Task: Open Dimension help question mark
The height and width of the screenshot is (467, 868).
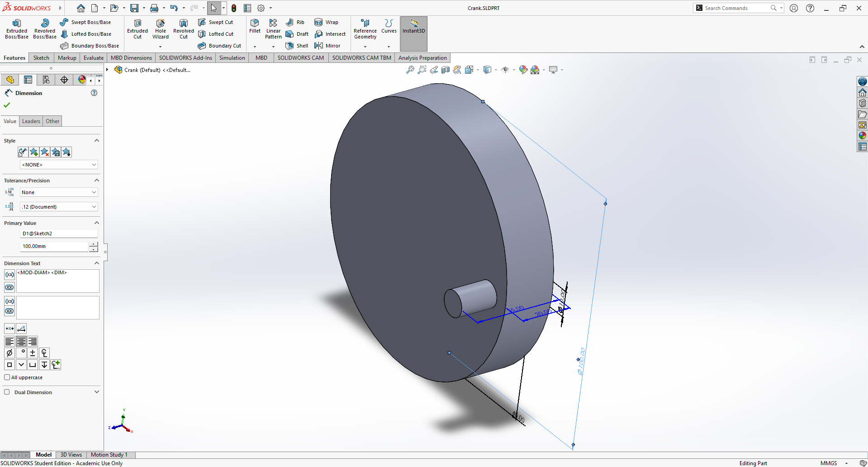Action: click(x=94, y=93)
